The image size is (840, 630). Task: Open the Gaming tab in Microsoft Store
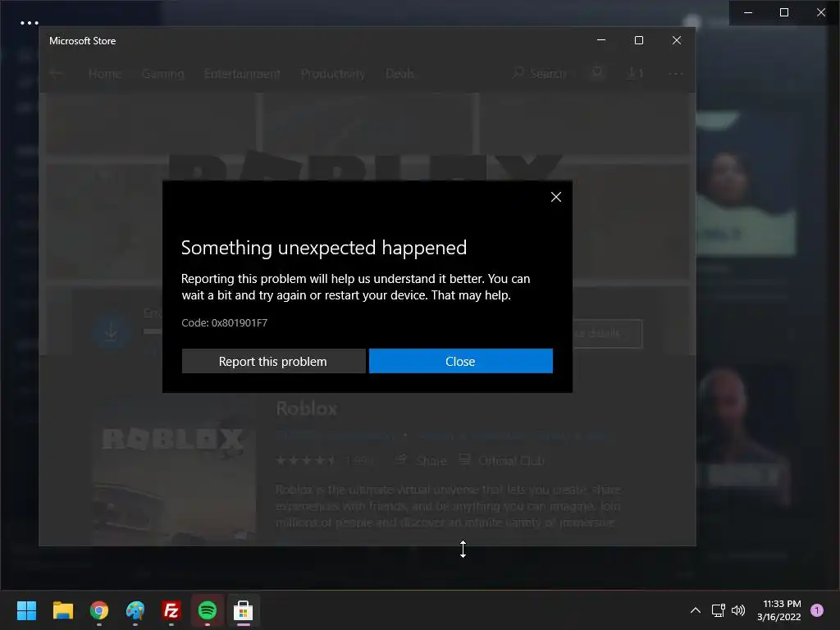coord(163,73)
